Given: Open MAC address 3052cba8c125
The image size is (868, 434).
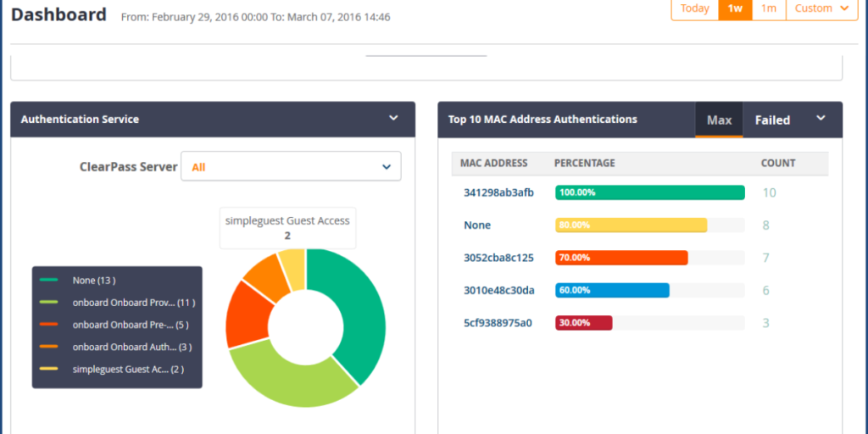Looking at the screenshot, I should (x=498, y=258).
